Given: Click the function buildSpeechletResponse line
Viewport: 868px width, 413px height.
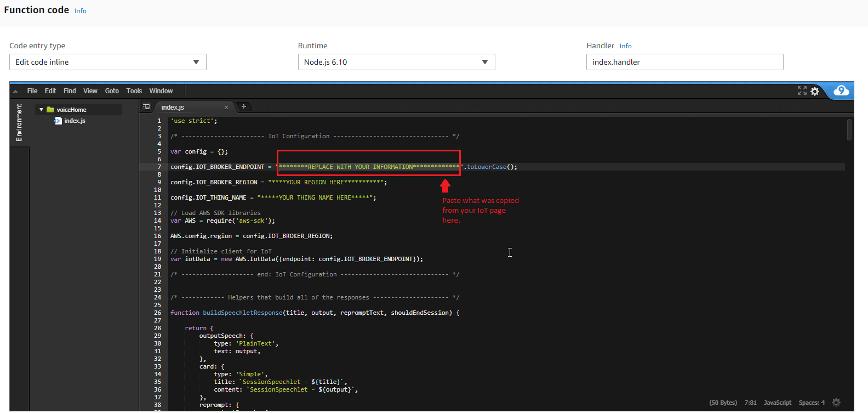Looking at the screenshot, I should [315, 313].
